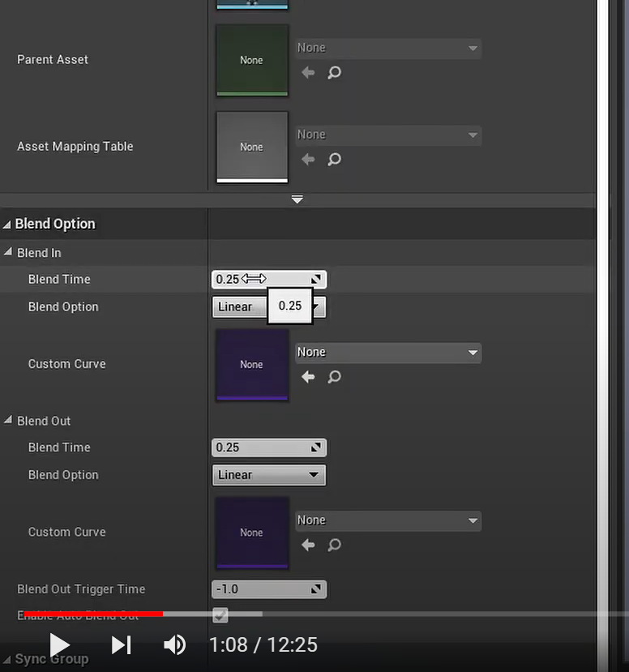
Task: Click the Asset Mapping Table None thumbnail
Action: pos(252,148)
